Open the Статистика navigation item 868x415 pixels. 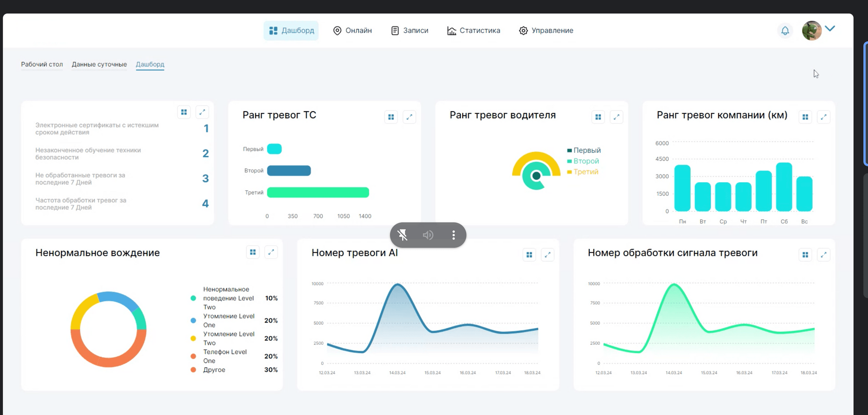(x=474, y=30)
